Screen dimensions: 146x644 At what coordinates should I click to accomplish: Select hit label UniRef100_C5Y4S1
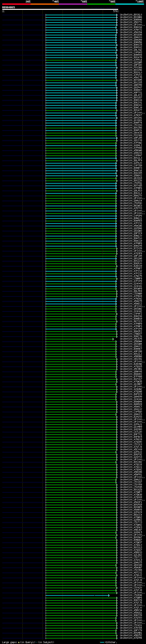tap(131, 625)
